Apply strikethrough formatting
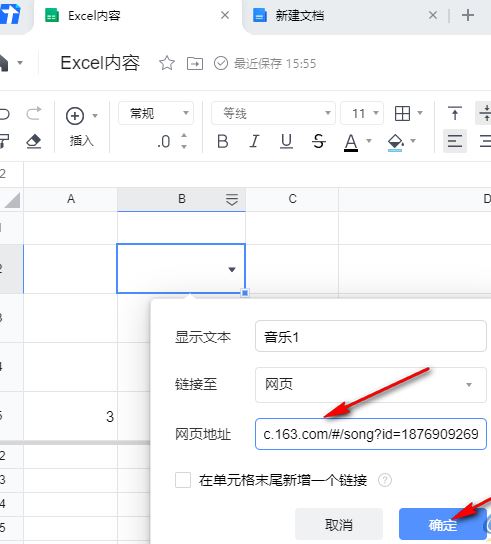Viewport: 491px width, 544px height. coord(319,142)
